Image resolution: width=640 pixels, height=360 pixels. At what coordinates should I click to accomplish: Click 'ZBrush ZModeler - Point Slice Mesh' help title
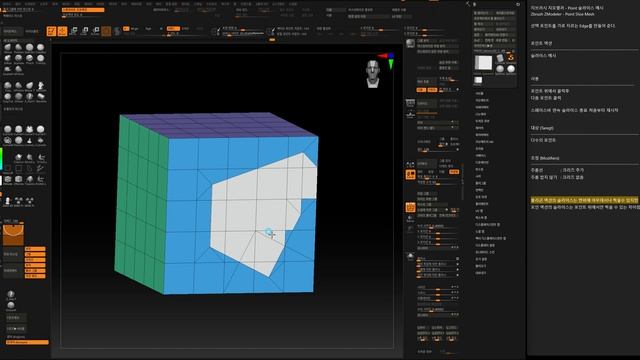pos(562,14)
